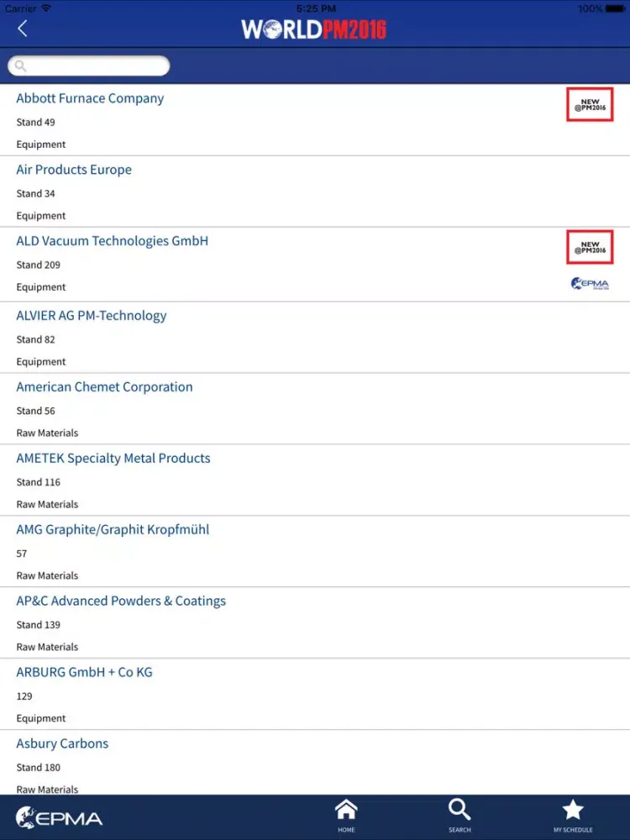
Task: Select the Stand 56 text
Action: click(x=35, y=411)
